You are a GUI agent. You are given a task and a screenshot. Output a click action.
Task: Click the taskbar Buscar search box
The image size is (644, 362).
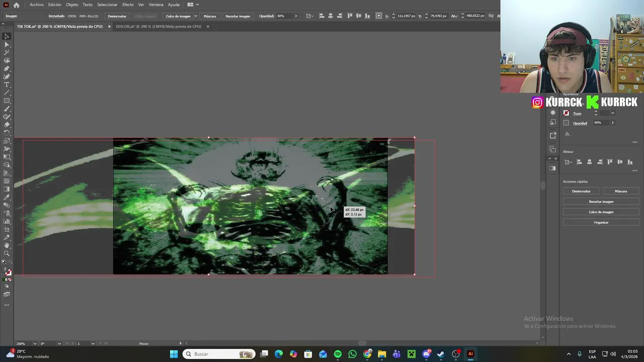(x=219, y=354)
